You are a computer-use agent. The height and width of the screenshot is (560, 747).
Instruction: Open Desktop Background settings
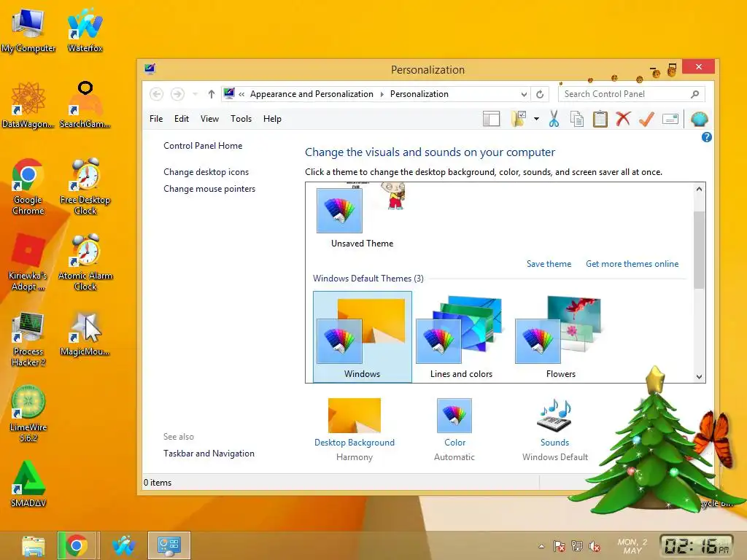pos(355,430)
